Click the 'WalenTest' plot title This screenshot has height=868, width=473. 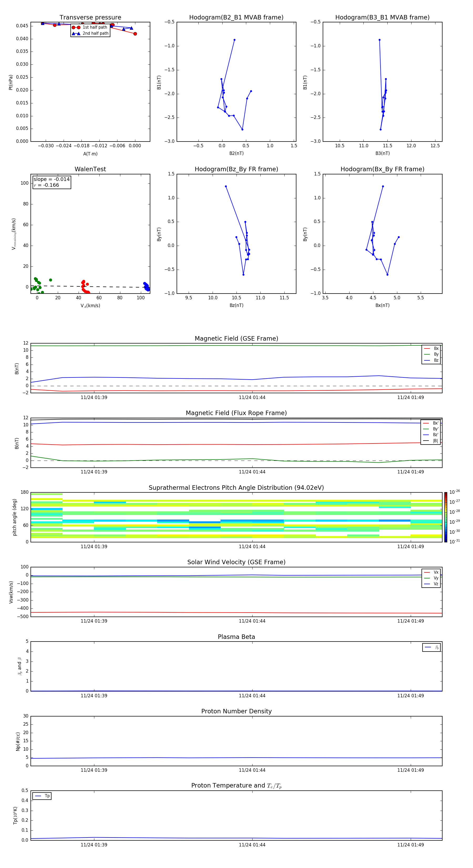pyautogui.click(x=90, y=169)
